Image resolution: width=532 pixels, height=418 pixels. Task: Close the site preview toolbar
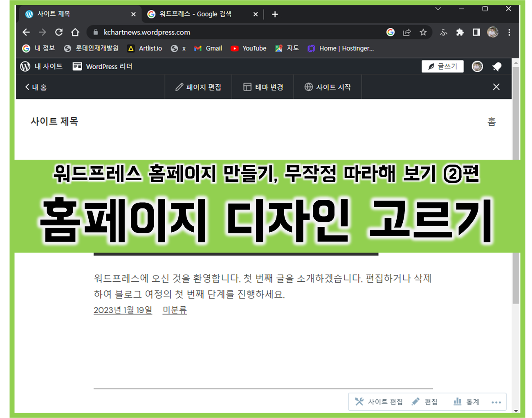496,87
